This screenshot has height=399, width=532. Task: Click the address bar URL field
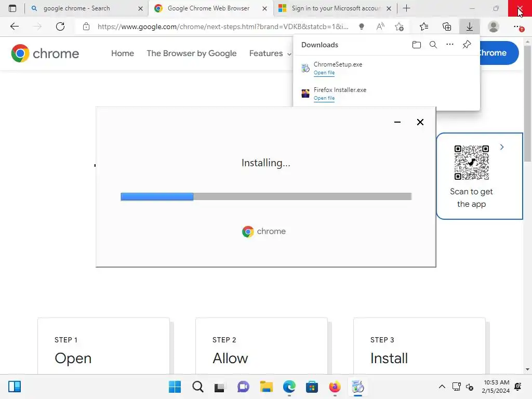[222, 26]
